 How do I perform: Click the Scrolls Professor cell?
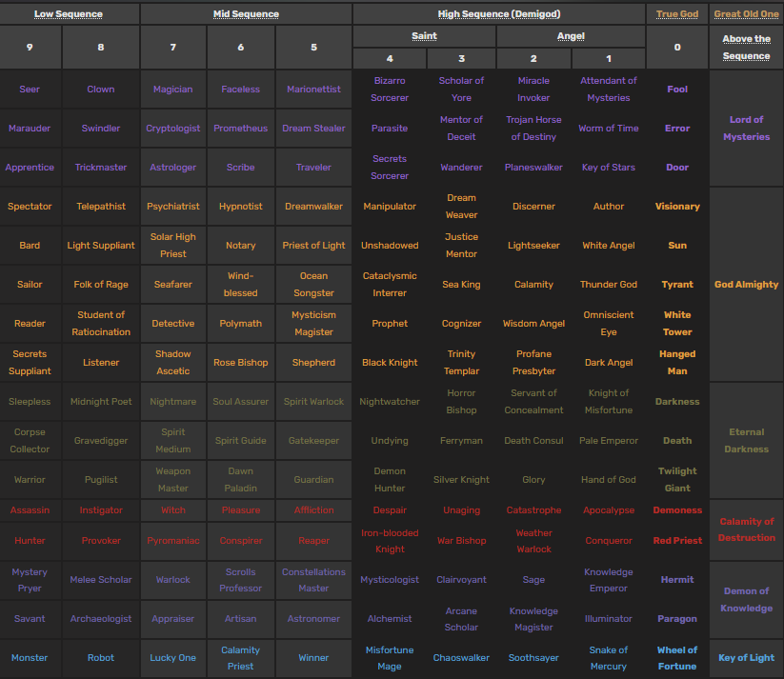[240, 580]
